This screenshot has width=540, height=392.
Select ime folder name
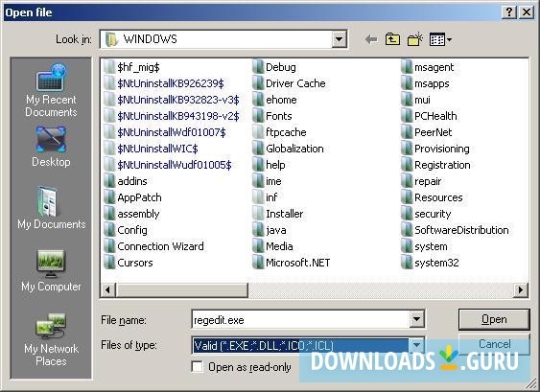click(273, 181)
